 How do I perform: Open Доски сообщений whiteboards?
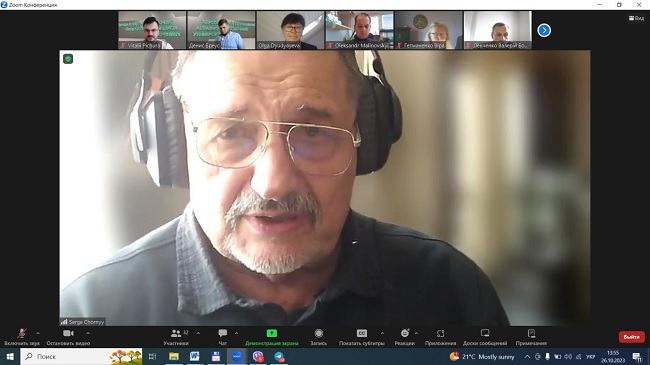point(485,337)
